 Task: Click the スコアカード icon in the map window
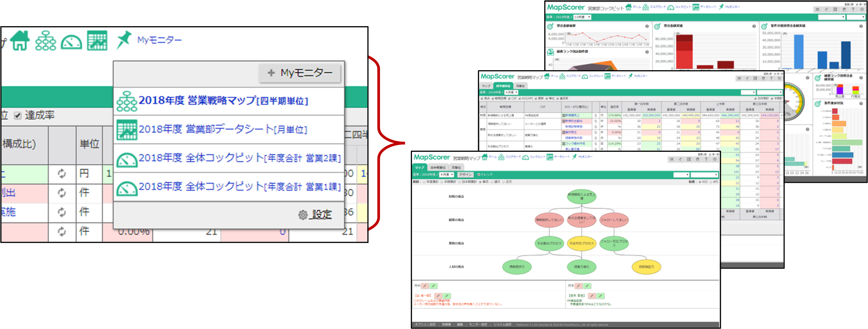click(501, 157)
